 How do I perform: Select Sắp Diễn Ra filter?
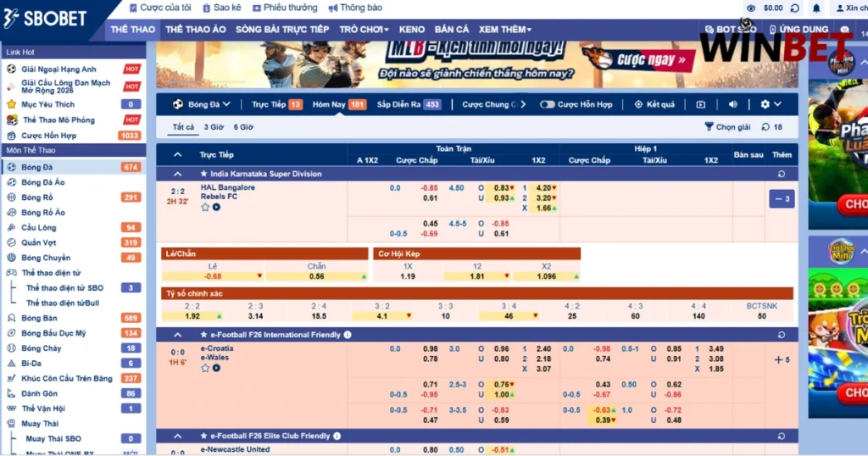pyautogui.click(x=409, y=104)
